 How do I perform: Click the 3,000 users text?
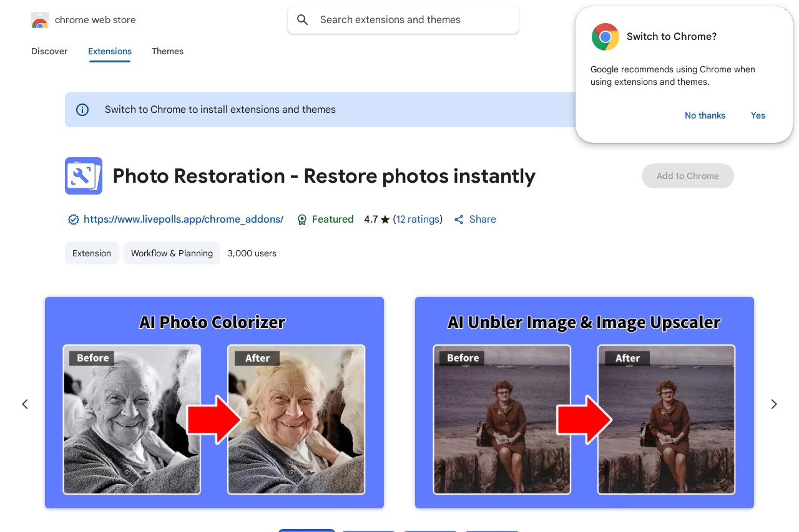[x=252, y=253]
